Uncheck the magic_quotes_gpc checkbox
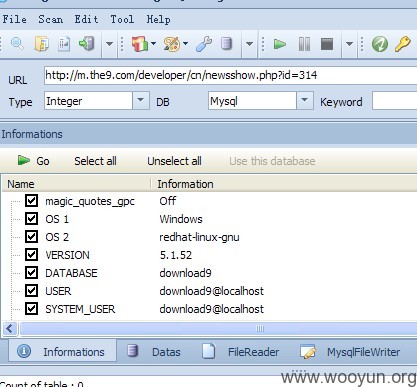This screenshot has height=387, width=417. pyautogui.click(x=31, y=201)
